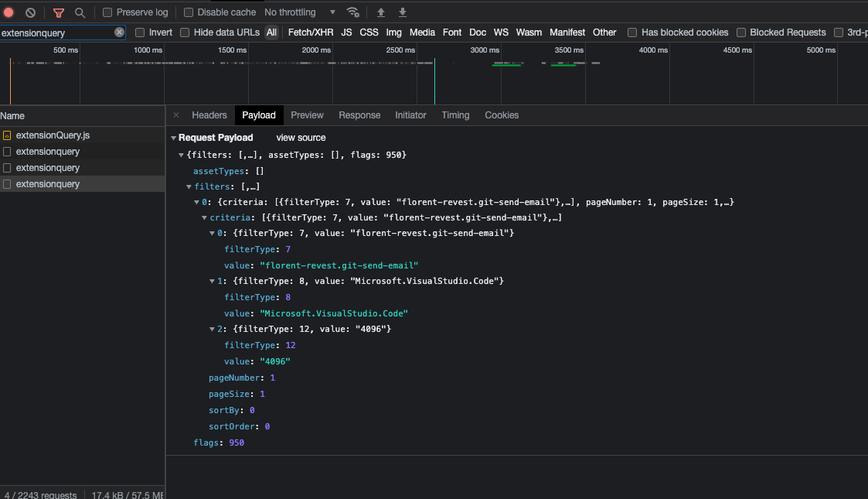Click the clear network log icon

click(x=30, y=12)
